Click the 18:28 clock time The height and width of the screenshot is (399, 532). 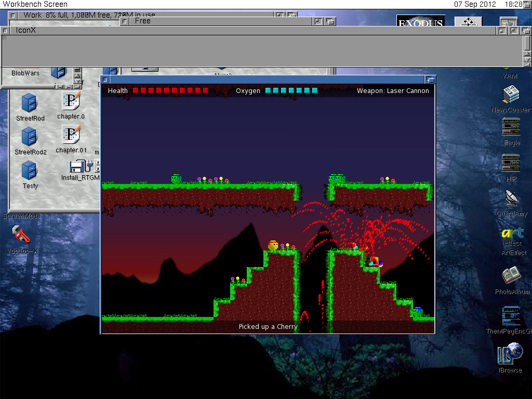pyautogui.click(x=514, y=4)
